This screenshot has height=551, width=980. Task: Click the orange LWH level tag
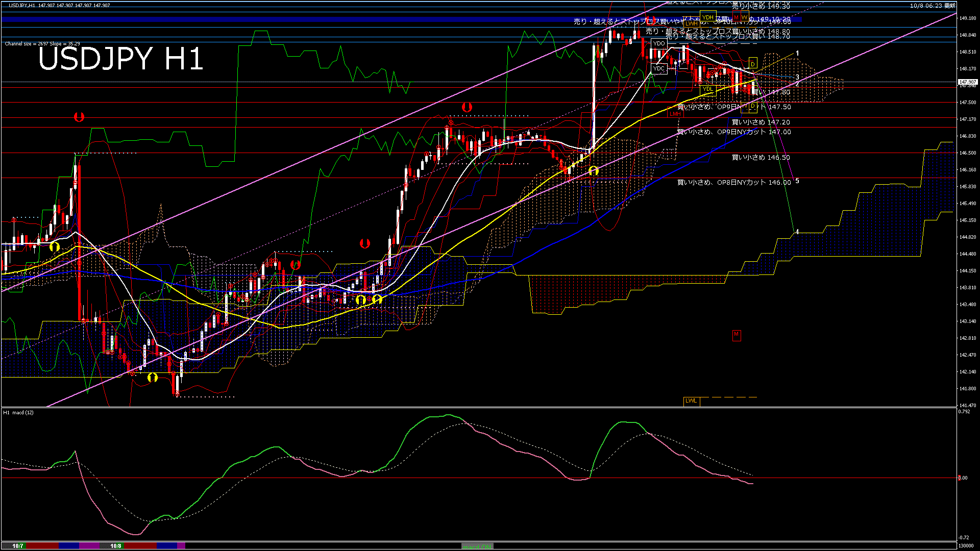point(691,23)
